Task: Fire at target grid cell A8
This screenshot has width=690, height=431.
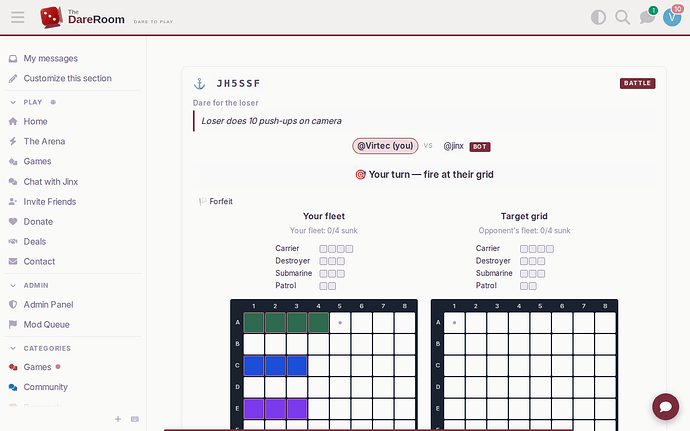Action: [x=605, y=322]
